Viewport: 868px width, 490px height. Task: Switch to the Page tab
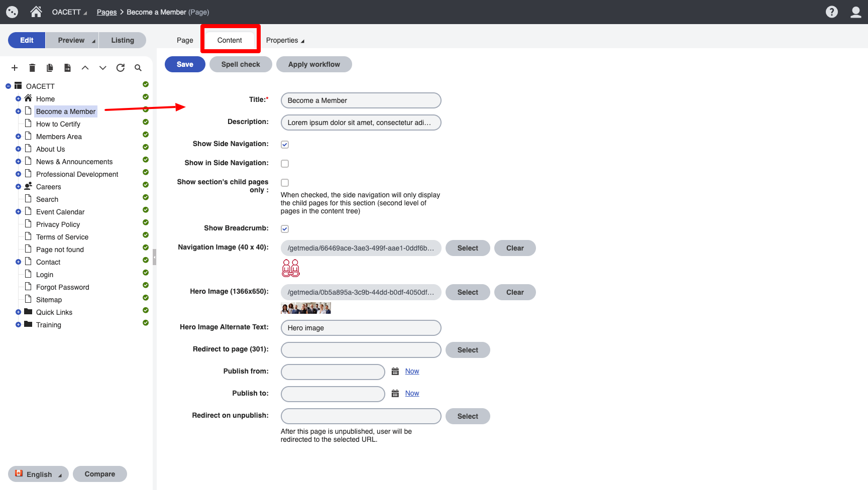(185, 40)
